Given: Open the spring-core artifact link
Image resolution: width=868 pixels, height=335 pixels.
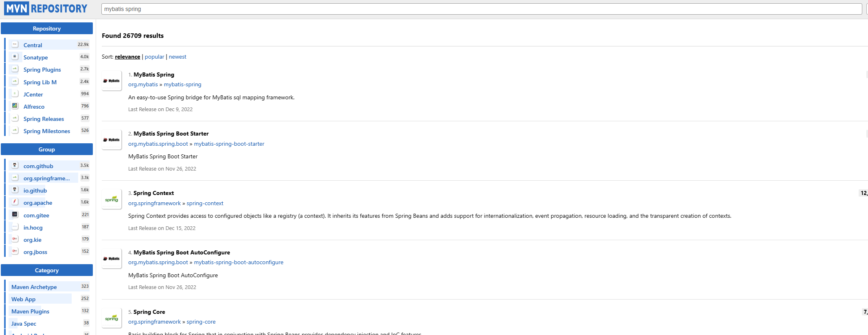Looking at the screenshot, I should coord(201,322).
